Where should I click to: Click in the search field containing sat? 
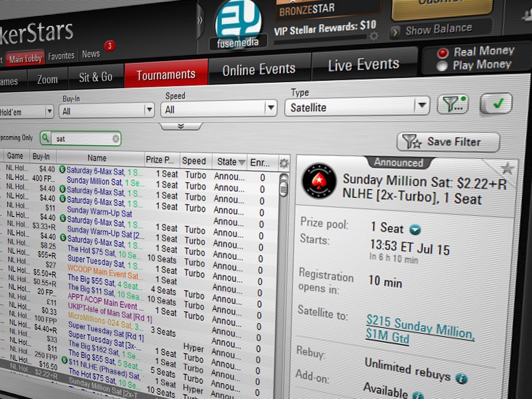(81, 139)
